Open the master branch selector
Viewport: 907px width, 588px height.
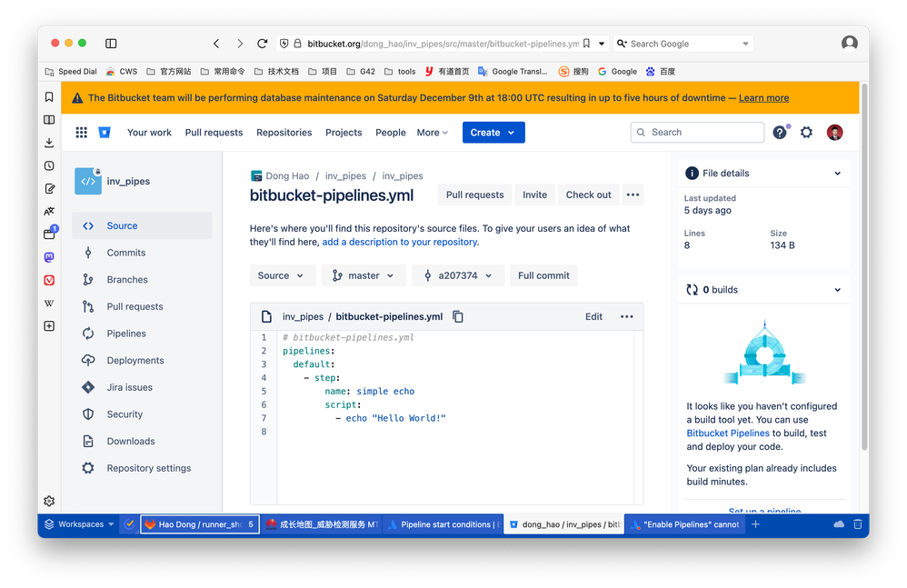click(x=364, y=275)
